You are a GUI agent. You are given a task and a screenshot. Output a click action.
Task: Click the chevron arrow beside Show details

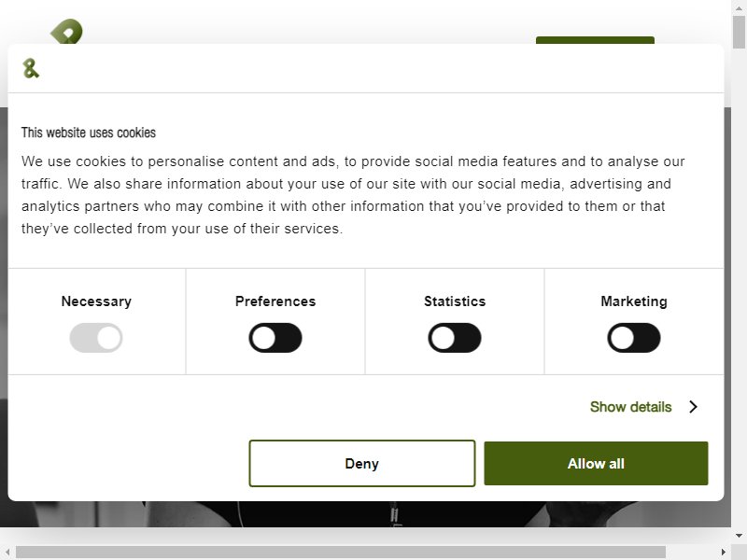[693, 407]
